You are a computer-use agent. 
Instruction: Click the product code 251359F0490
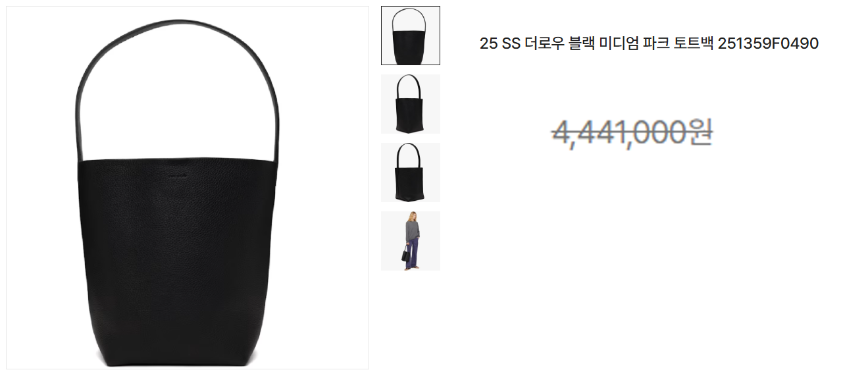pos(768,44)
